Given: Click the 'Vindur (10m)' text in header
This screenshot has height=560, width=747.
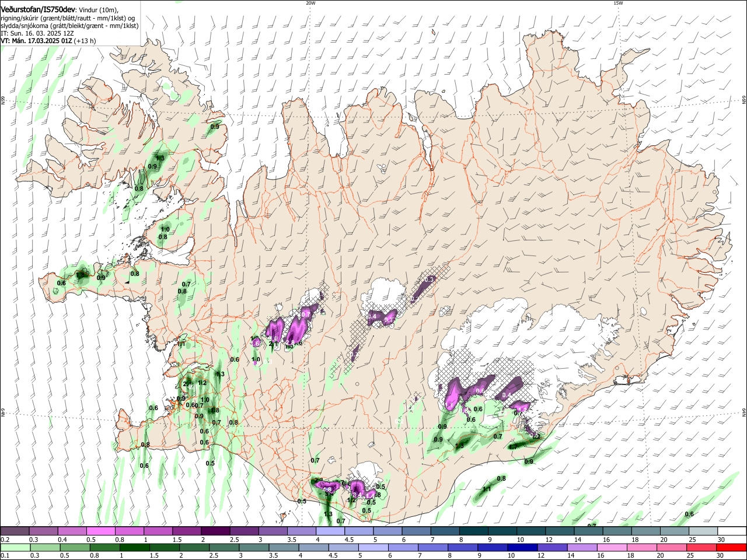Looking at the screenshot, I should tap(98, 10).
